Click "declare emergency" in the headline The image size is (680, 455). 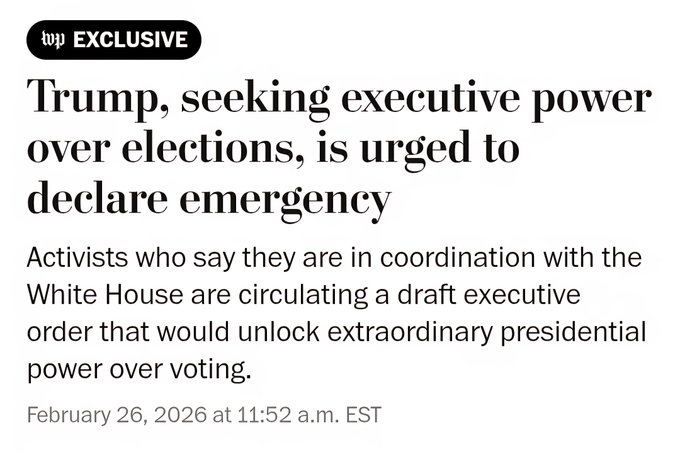pos(209,199)
